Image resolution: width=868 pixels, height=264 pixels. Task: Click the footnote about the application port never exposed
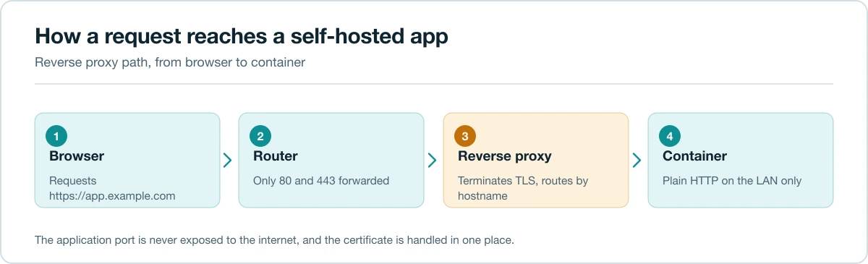click(x=274, y=240)
